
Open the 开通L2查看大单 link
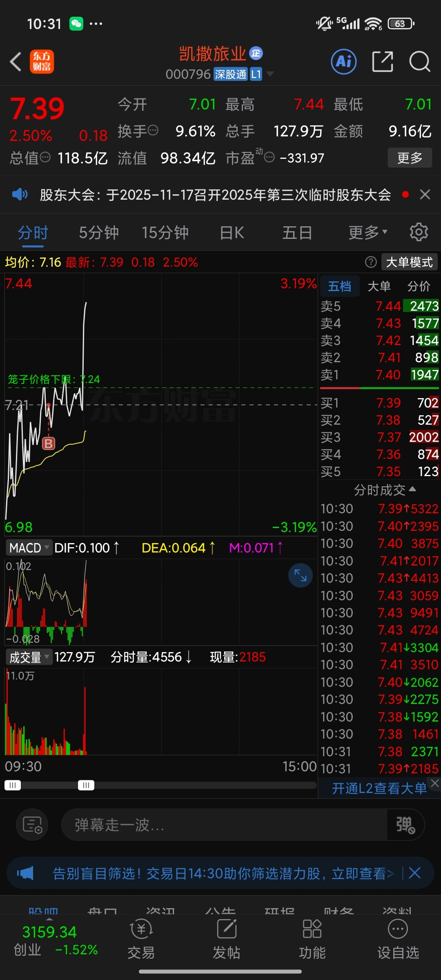379,788
